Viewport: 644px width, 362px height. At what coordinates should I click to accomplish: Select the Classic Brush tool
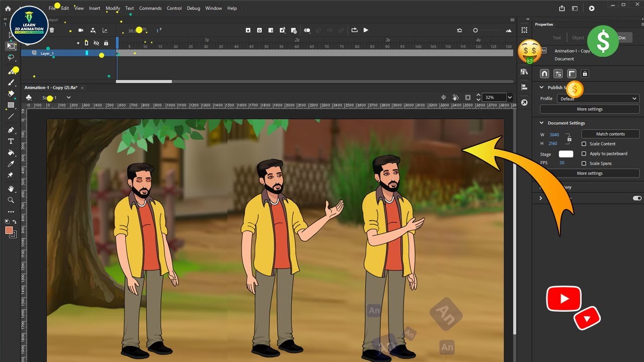11,82
